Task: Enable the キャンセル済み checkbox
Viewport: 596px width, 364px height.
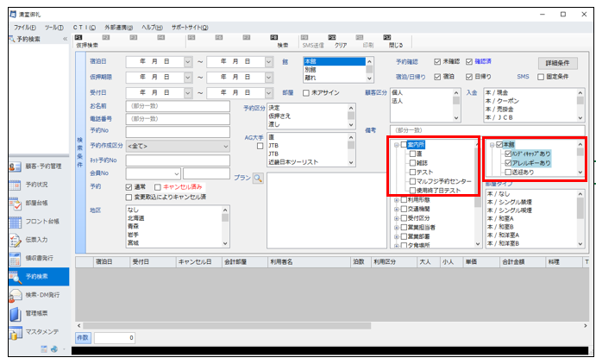Action: (156, 186)
